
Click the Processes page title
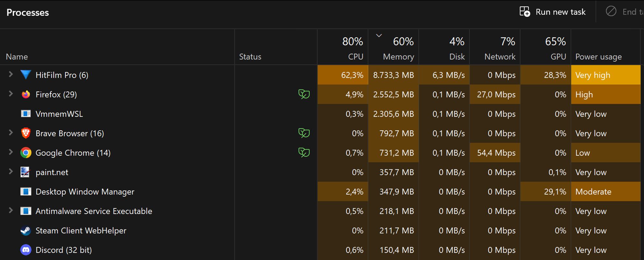tap(28, 13)
